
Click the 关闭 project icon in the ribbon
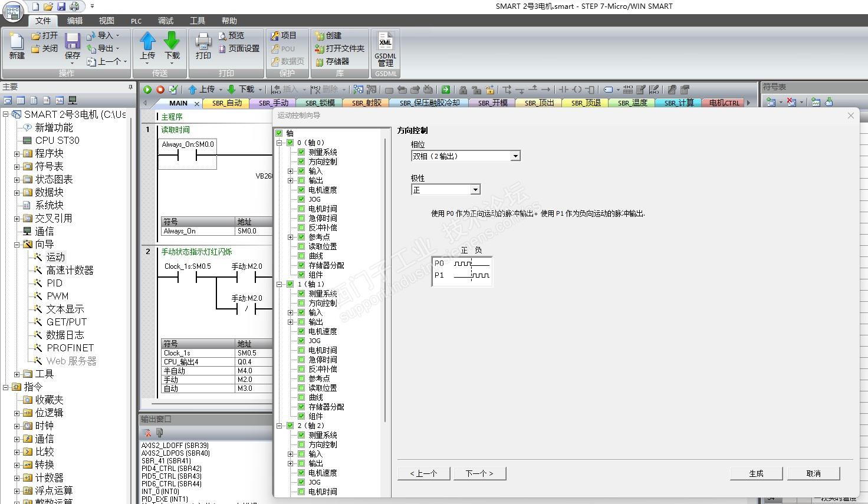36,48
